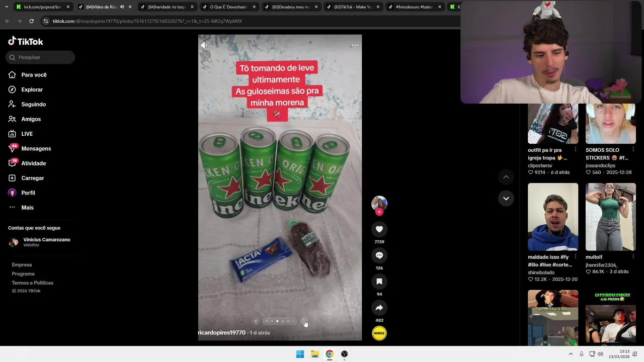Open the 'maldade isso' video by shinebolado
This screenshot has height=362, width=644.
tap(553, 217)
